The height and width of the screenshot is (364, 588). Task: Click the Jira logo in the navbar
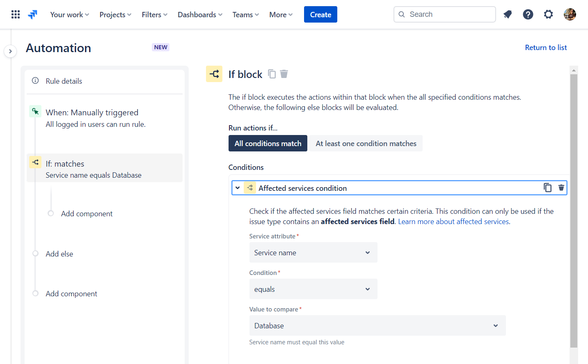(32, 14)
